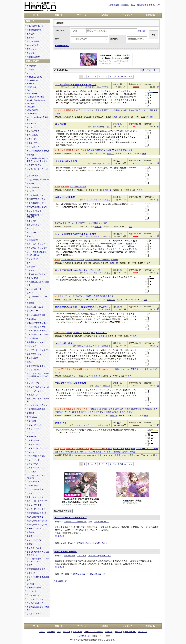The height and width of the screenshot is (644, 186).
Task: Open ランキング in top navigation bar
Action: (x=127, y=15)
